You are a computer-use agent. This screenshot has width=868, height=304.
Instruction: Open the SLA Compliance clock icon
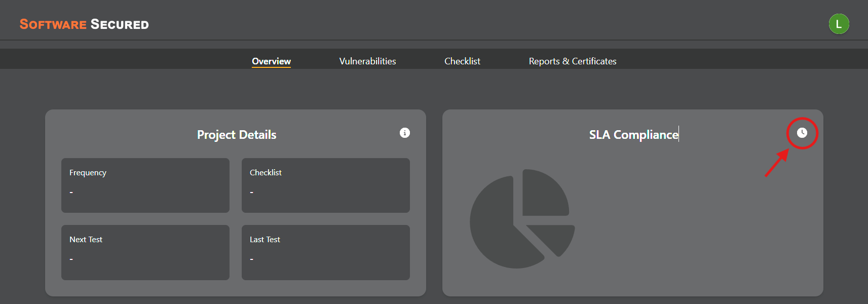[x=802, y=133]
